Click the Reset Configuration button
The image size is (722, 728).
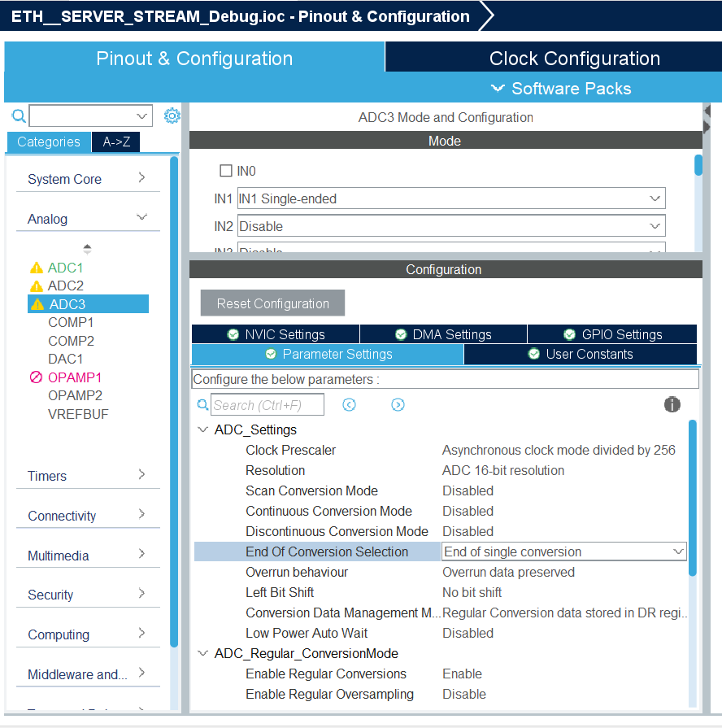coord(272,302)
